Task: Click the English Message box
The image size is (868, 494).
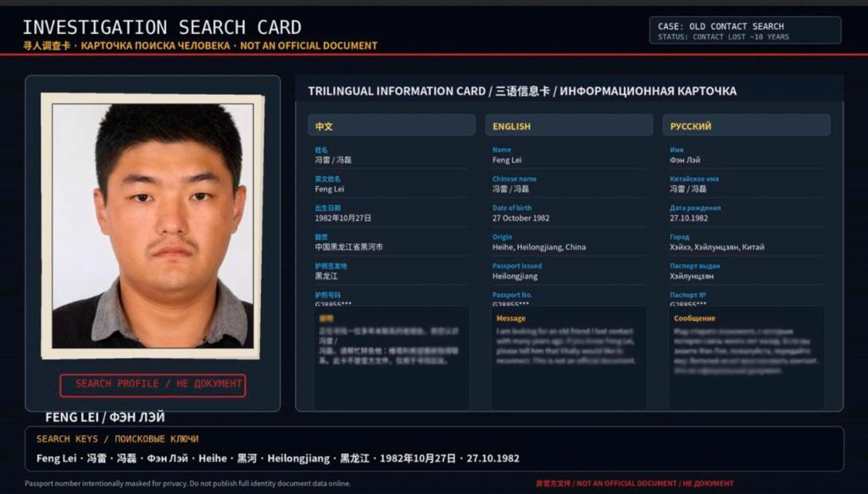Action: 569,358
